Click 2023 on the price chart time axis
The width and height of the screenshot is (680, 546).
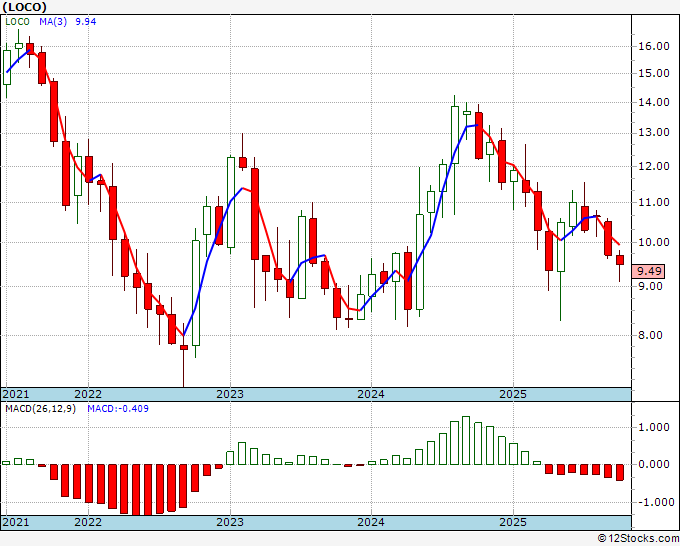tap(230, 394)
